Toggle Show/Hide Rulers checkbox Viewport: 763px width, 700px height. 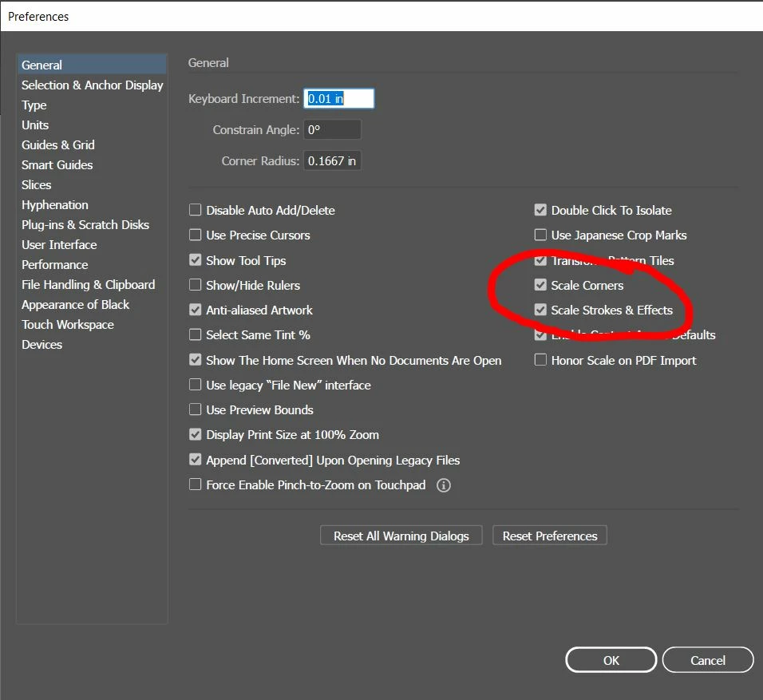pos(195,285)
